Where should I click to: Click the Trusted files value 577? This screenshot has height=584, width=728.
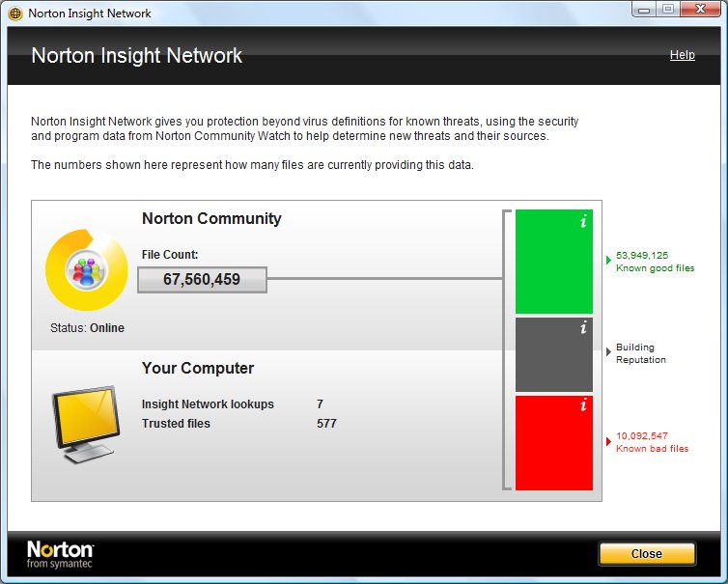[326, 424]
